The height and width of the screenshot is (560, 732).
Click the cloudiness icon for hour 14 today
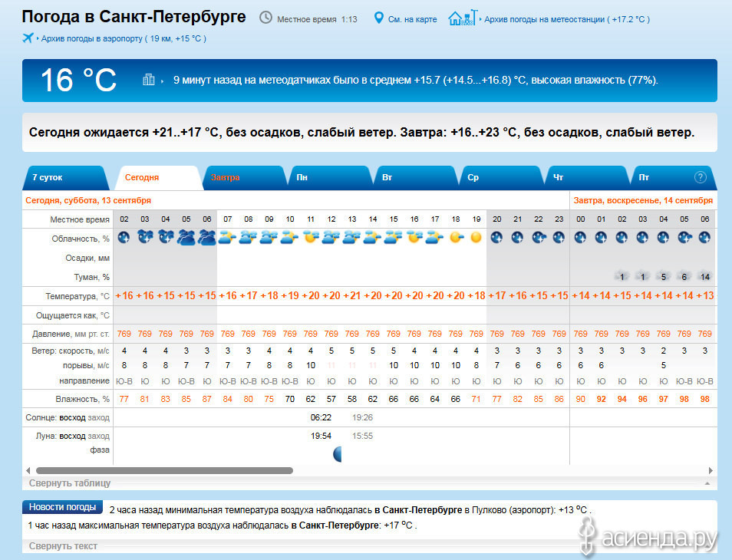coord(373,238)
